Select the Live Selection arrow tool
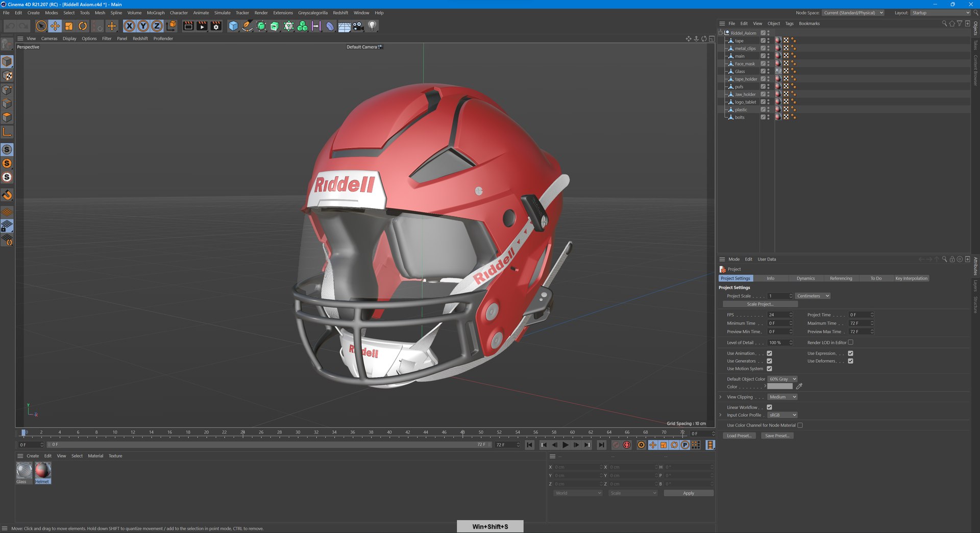980x533 pixels. pyautogui.click(x=41, y=26)
